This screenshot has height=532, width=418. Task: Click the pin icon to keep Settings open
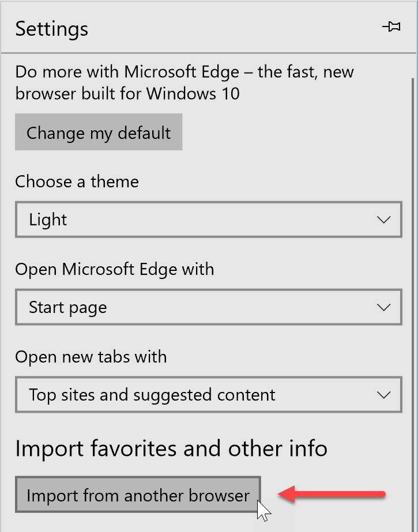click(x=392, y=27)
